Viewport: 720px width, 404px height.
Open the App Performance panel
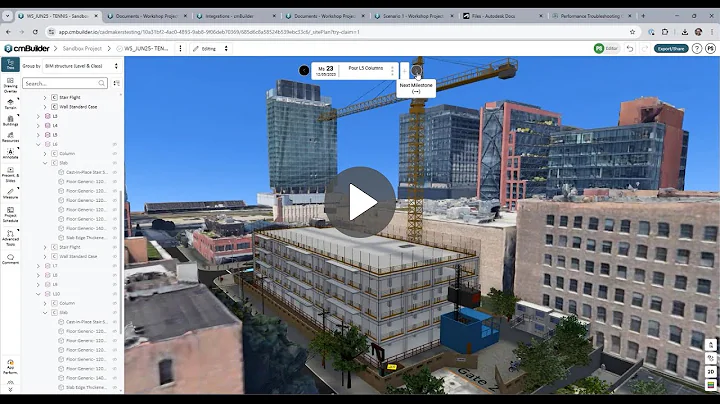[10, 367]
